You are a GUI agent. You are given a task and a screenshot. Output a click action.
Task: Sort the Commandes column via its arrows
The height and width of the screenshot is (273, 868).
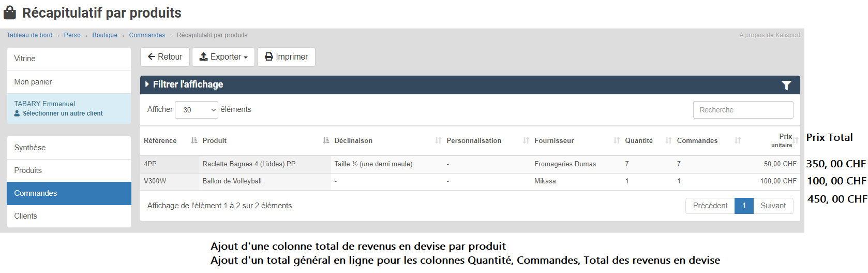pyautogui.click(x=738, y=140)
